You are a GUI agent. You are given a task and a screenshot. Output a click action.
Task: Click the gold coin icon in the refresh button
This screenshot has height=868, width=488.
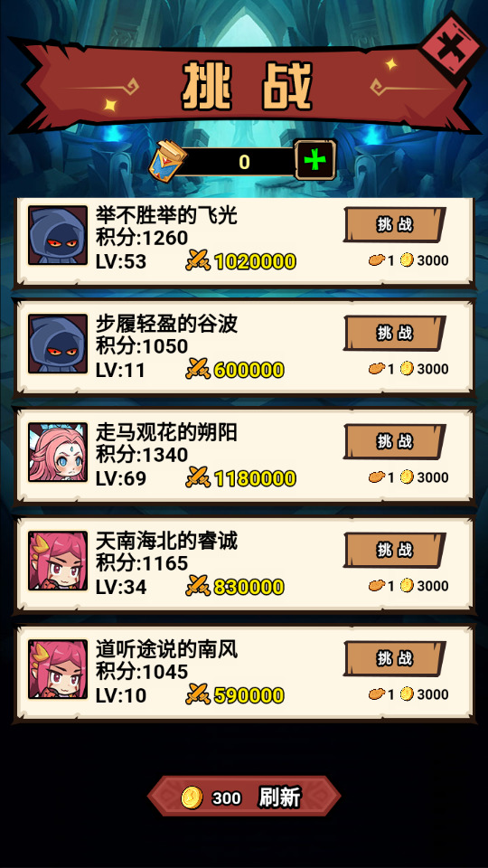tap(192, 797)
